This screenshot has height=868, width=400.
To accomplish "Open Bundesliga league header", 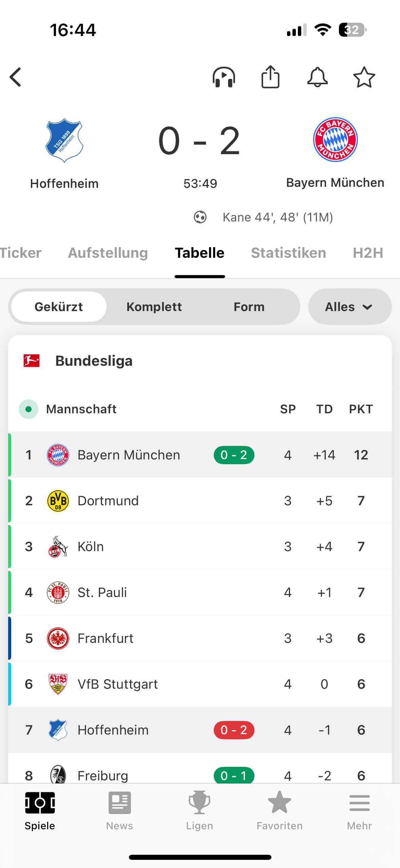I will point(94,361).
